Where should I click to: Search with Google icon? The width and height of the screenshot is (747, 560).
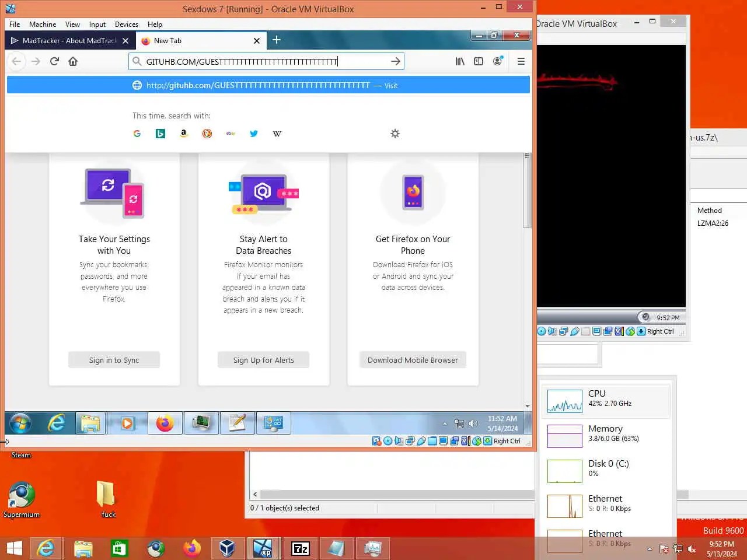click(x=137, y=134)
